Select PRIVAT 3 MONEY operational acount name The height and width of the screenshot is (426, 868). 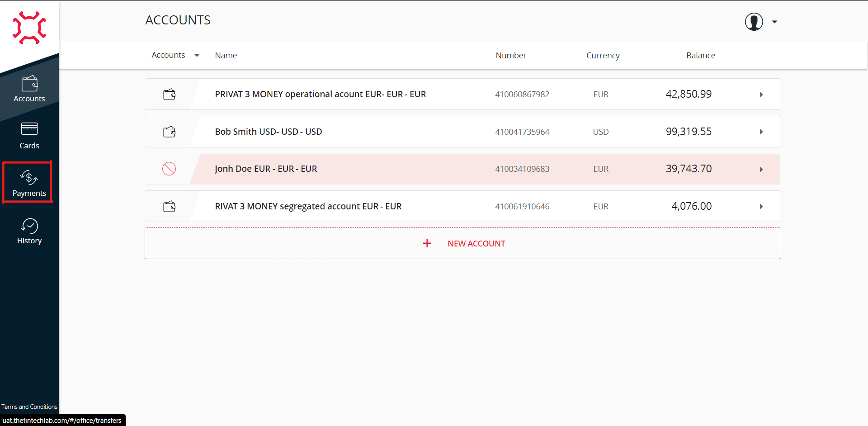pos(321,94)
